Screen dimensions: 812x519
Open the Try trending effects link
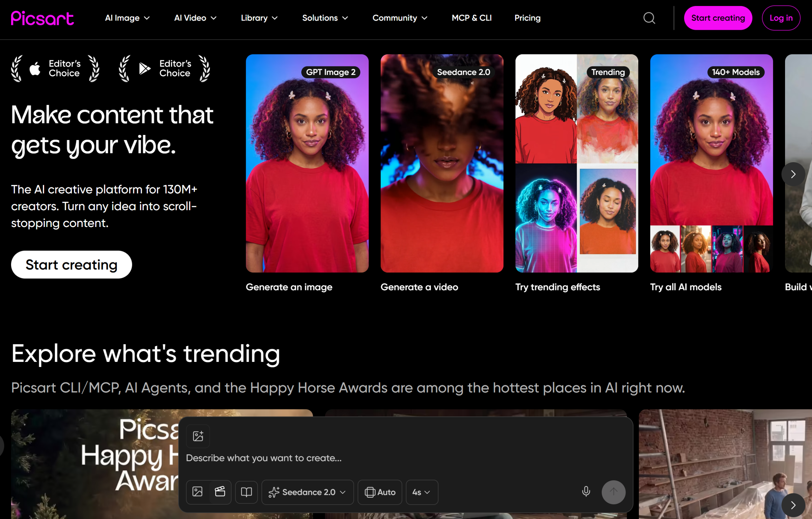point(557,287)
